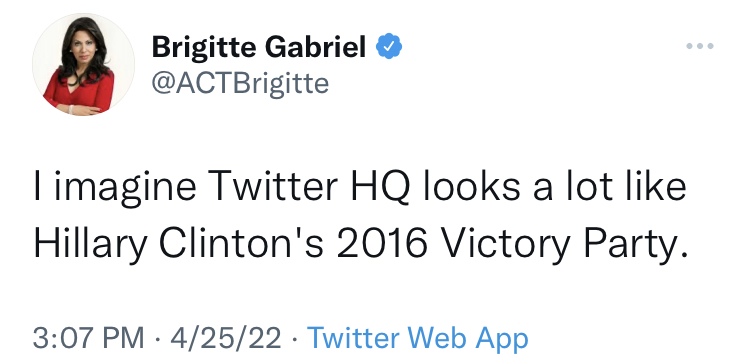Click the year "2016" in the tweet

point(382,244)
